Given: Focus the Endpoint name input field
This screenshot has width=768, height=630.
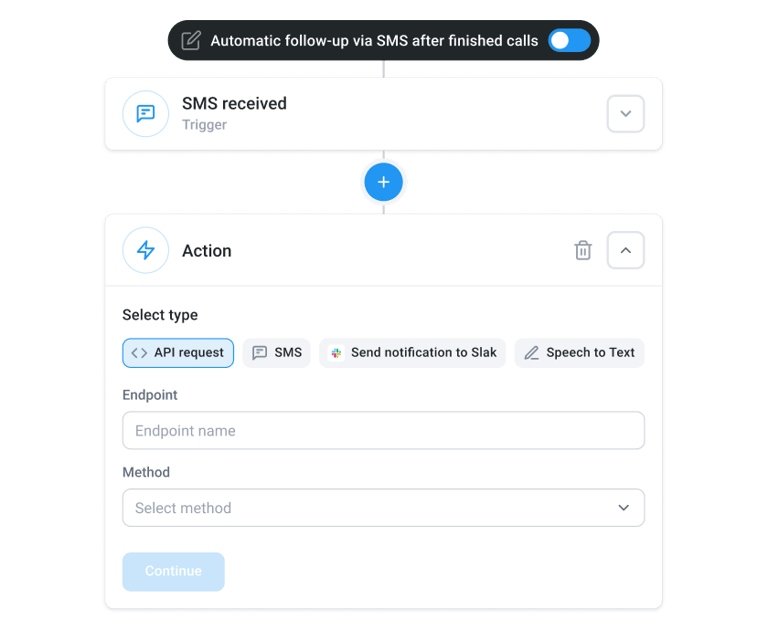Looking at the screenshot, I should click(384, 431).
